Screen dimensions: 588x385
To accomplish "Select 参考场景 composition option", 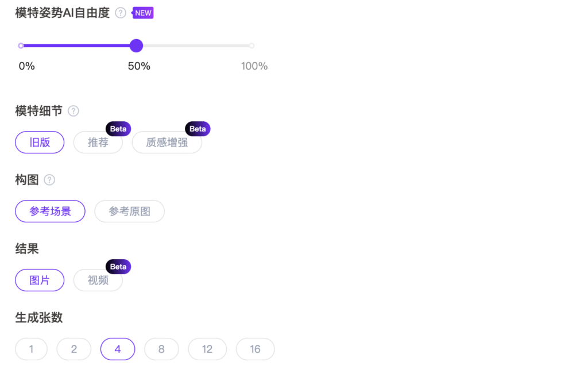I will point(50,211).
